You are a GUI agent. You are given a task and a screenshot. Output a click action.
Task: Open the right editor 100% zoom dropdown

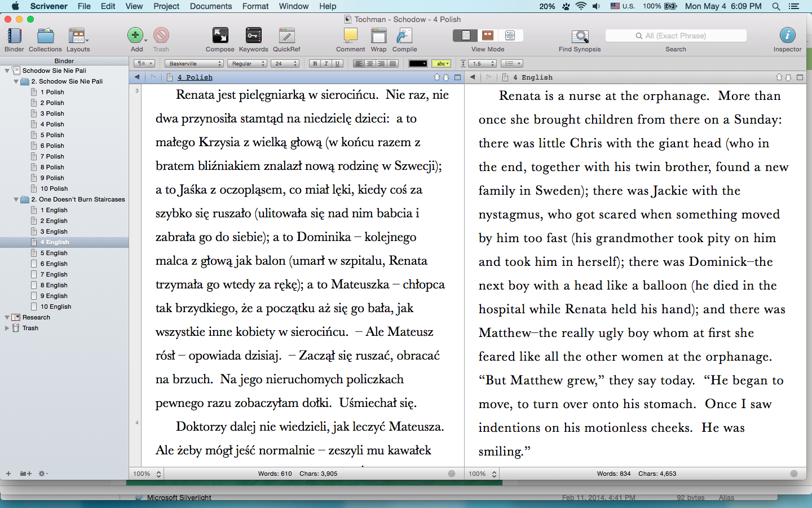click(482, 474)
